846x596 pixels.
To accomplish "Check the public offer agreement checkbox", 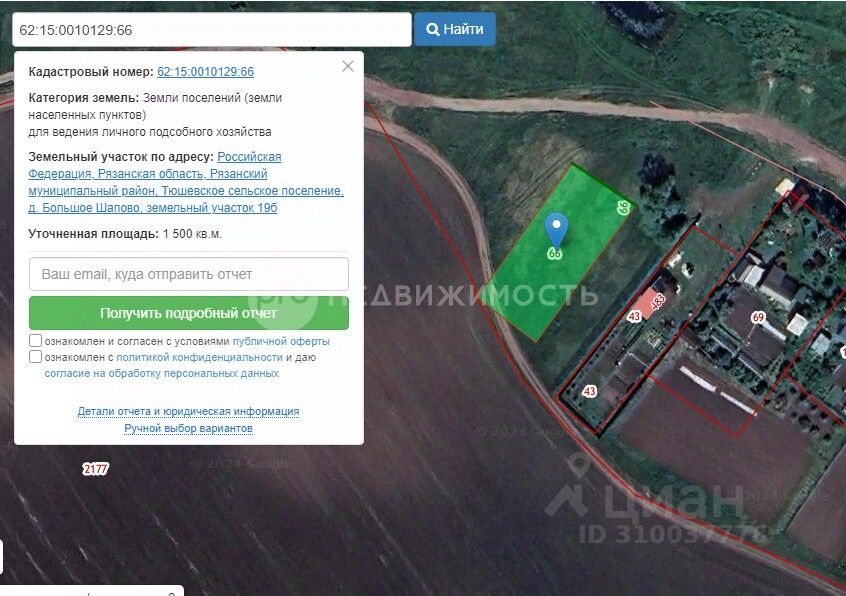I will click(x=35, y=340).
